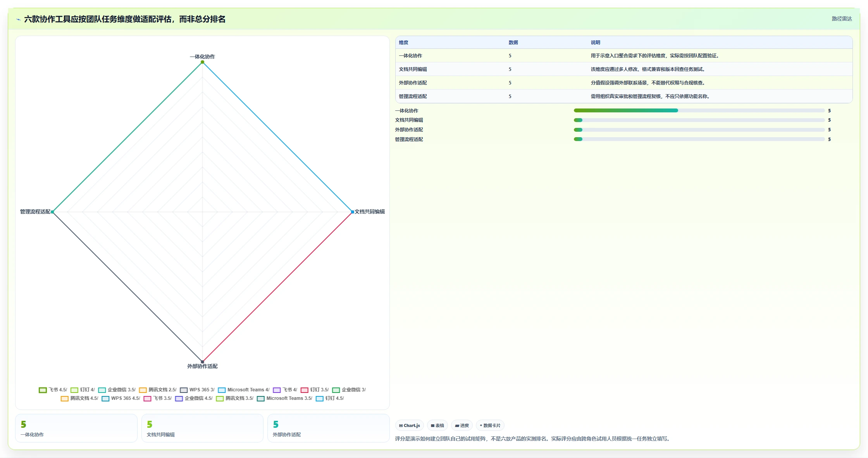The image size is (868, 458).
Task: Click the description starting 用于示意入口整合需求
Action: (x=655, y=56)
